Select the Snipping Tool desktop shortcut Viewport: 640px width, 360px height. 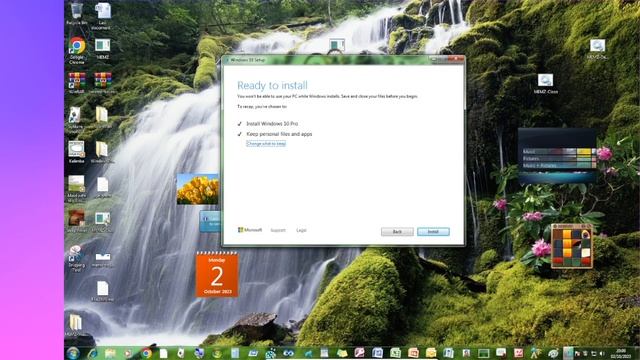pos(76,258)
